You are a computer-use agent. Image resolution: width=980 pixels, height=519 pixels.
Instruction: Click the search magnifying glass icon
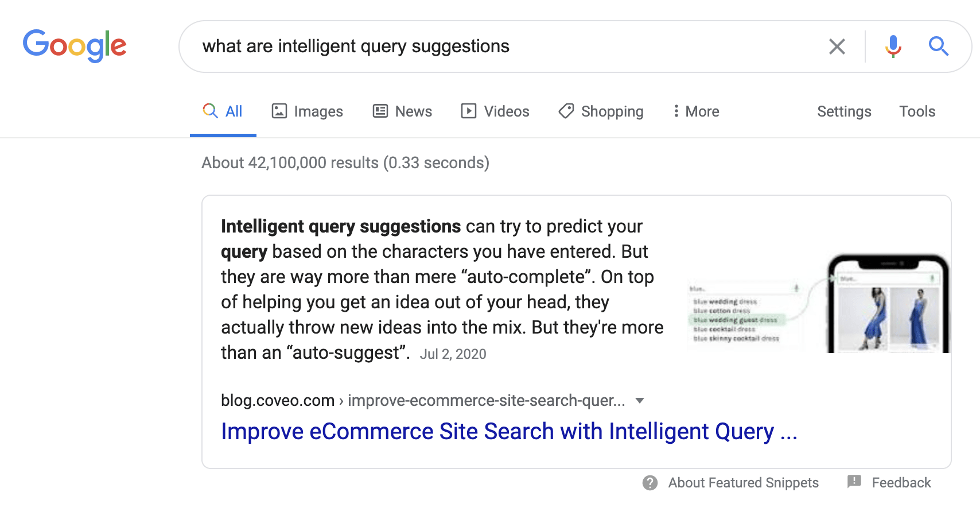[939, 47]
